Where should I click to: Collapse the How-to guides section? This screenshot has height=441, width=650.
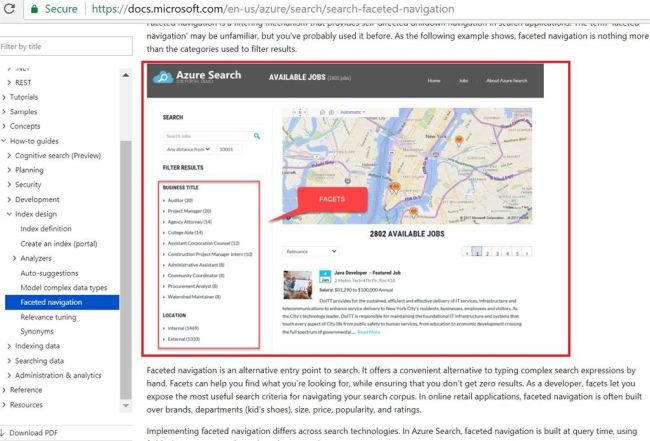4,141
